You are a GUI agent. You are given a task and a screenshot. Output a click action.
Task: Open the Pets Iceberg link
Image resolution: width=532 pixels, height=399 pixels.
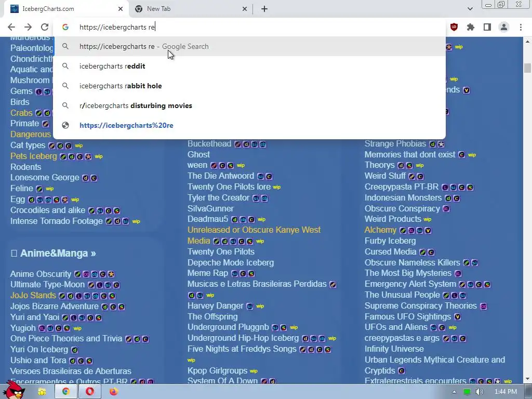[34, 156]
